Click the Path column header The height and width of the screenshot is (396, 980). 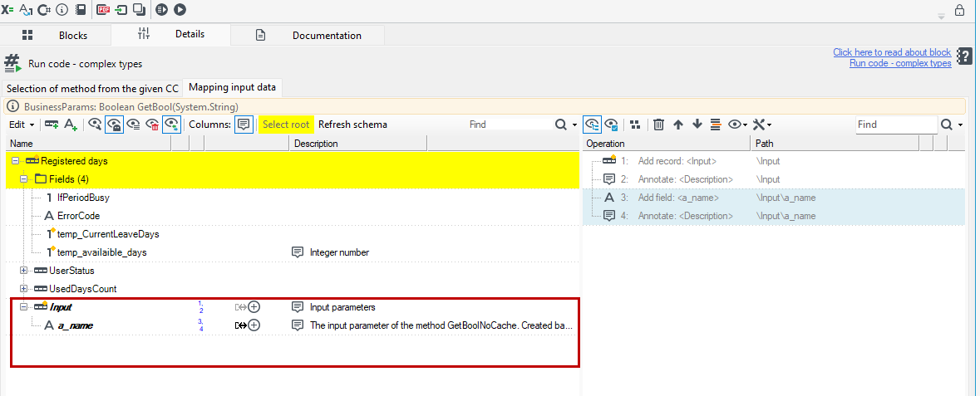tap(835, 144)
